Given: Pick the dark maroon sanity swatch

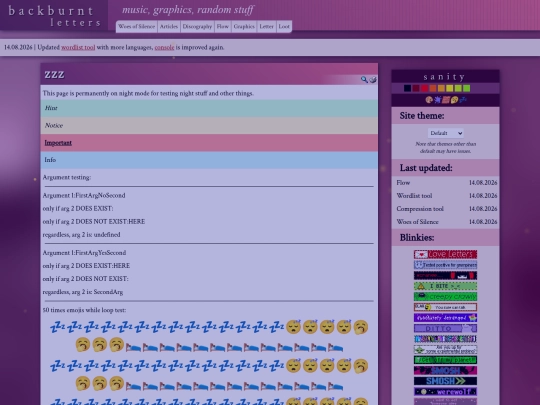Looking at the screenshot, I should click(x=416, y=89).
